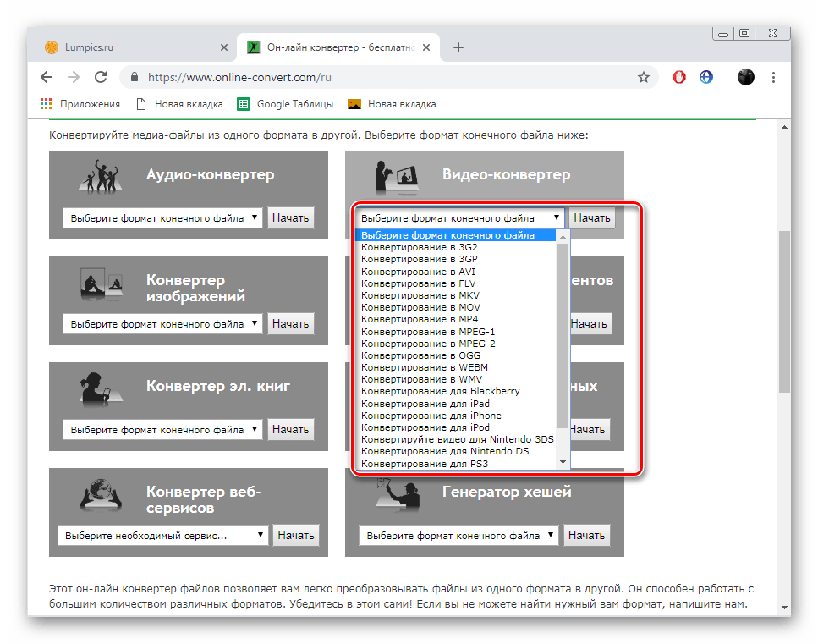This screenshot has height=644, width=818.
Task: Click the blue globe extension icon
Action: click(705, 76)
